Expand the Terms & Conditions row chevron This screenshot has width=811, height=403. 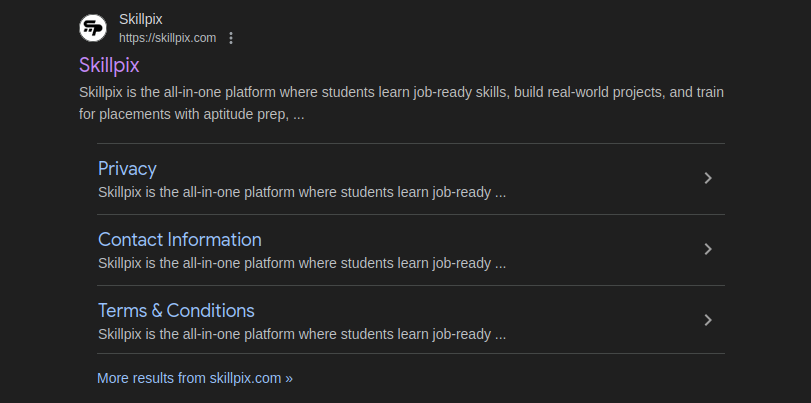click(708, 320)
